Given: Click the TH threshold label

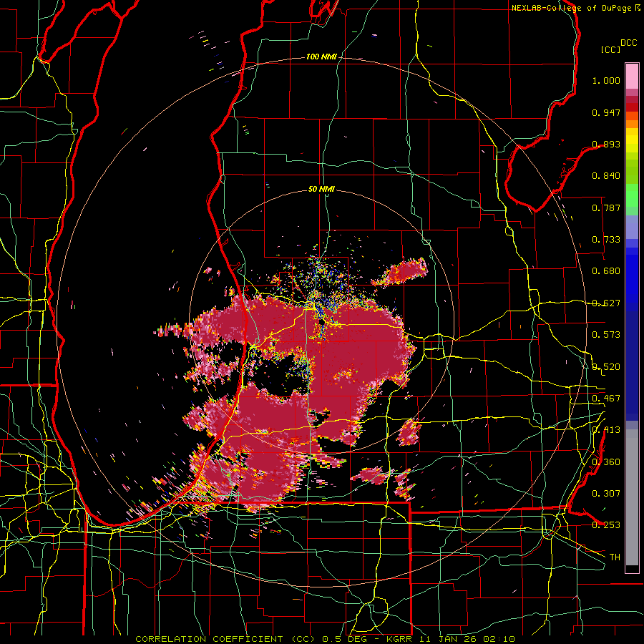Looking at the screenshot, I should [615, 557].
